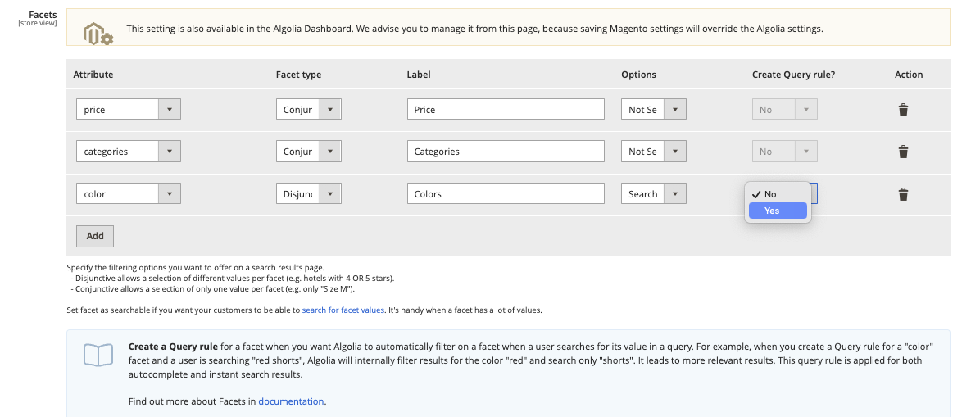Open Search options dropdown for color
Viewport: 980px width, 417px height.
tap(653, 194)
